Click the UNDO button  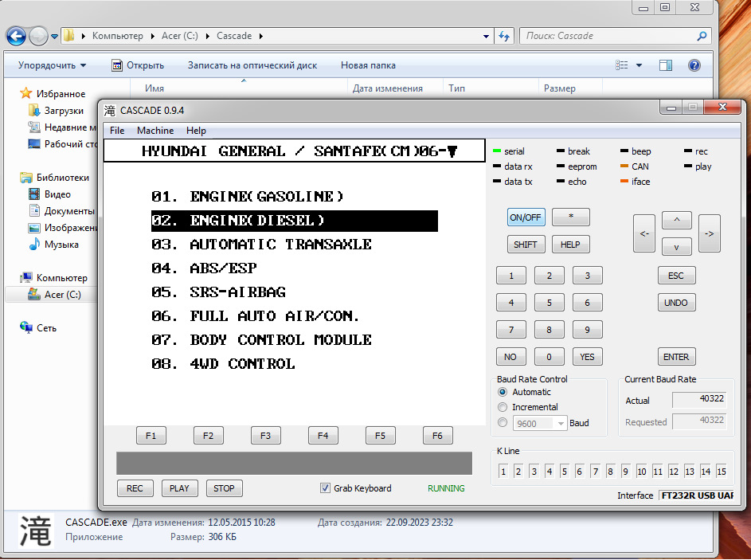676,303
